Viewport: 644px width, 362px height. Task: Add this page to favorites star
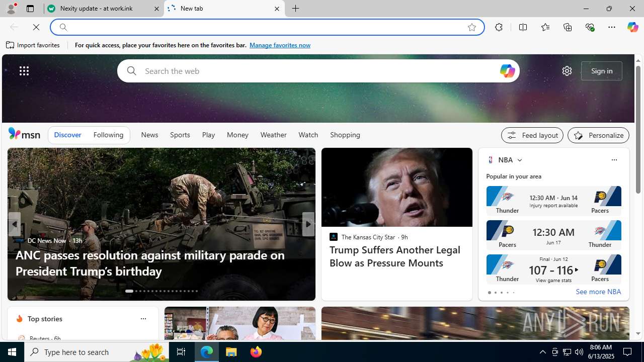tap(472, 27)
